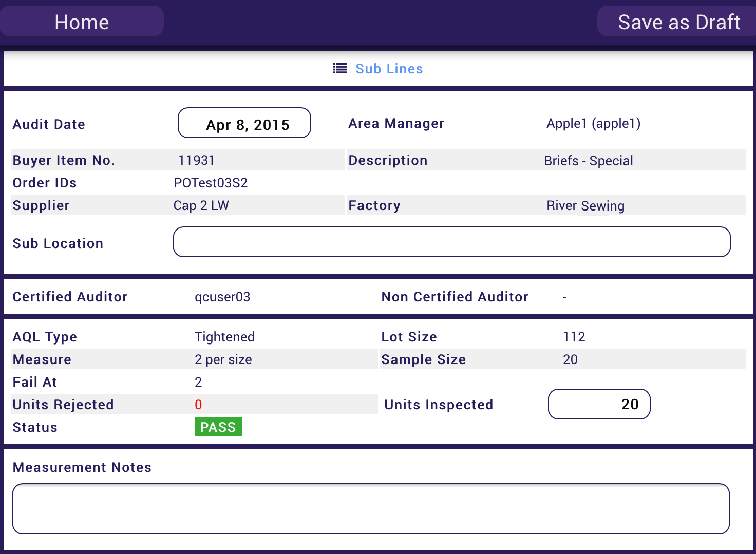
Task: Click the list icon beside Sub Lines
Action: [339, 68]
